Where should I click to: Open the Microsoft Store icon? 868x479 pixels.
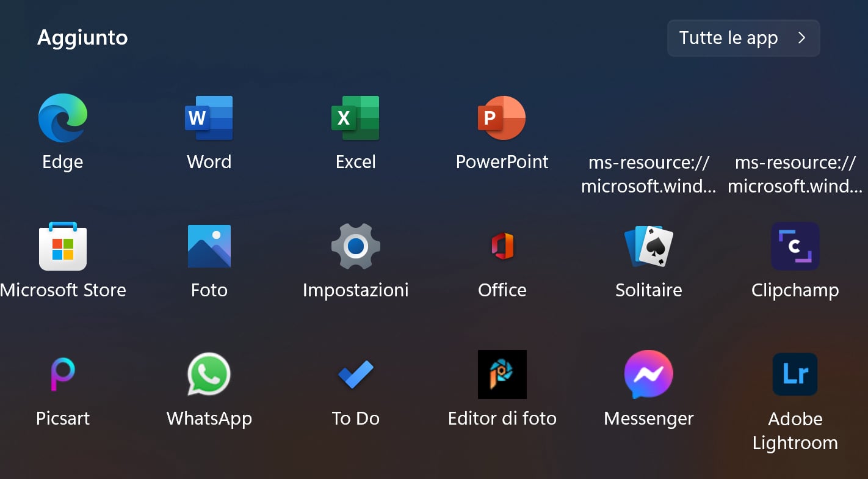click(x=63, y=246)
